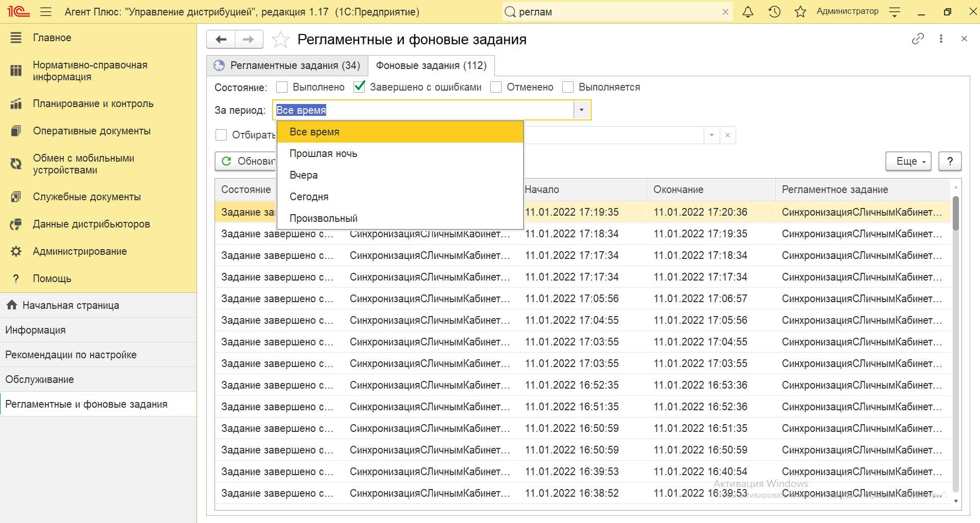This screenshot has width=980, height=523.
Task: Select Регламентные и фоновые задания open page
Action: (98, 404)
